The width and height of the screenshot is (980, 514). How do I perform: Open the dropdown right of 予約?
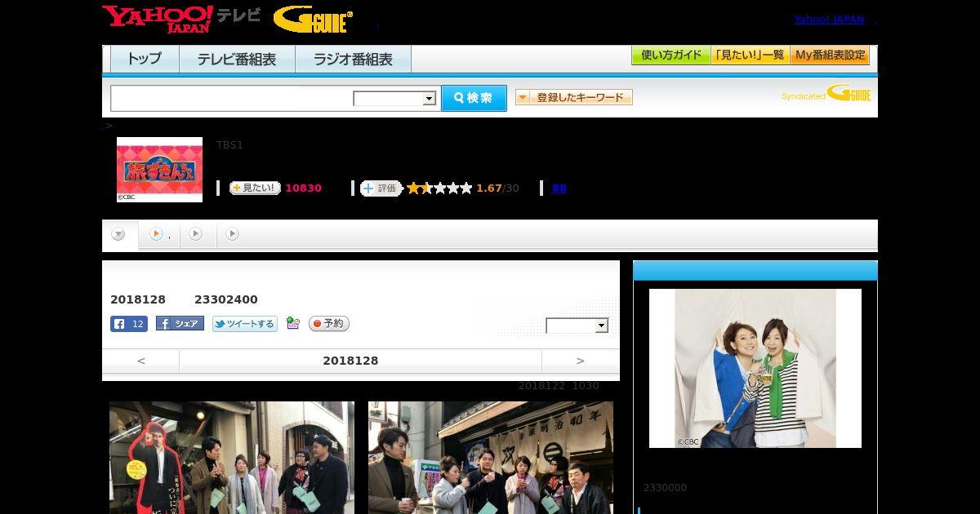pyautogui.click(x=577, y=326)
